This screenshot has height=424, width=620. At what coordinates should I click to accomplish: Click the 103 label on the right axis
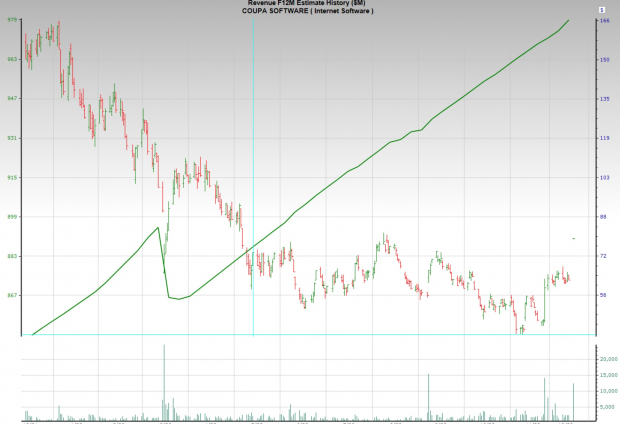point(604,177)
